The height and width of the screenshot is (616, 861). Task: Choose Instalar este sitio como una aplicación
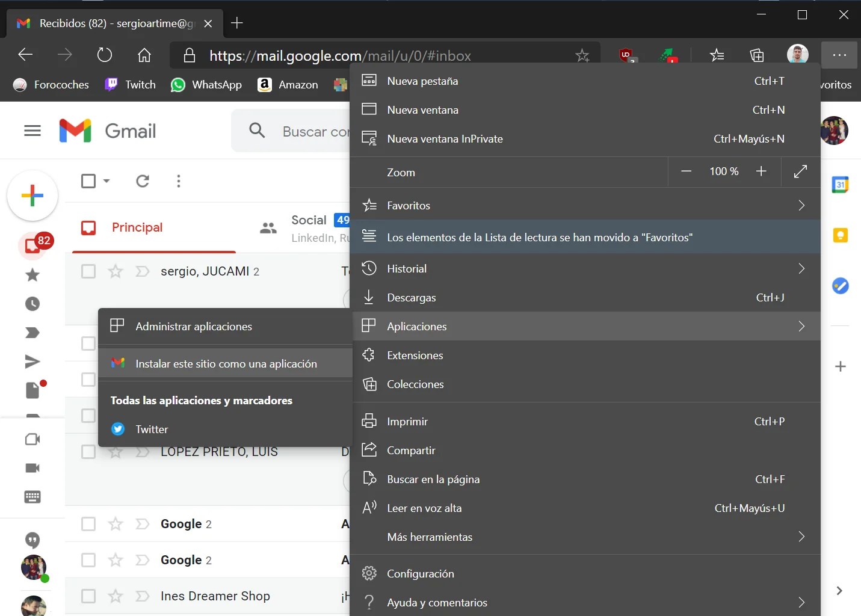click(x=226, y=364)
